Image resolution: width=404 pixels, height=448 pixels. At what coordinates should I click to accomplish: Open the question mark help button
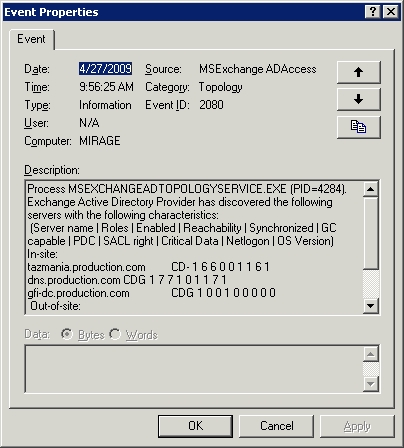(373, 12)
